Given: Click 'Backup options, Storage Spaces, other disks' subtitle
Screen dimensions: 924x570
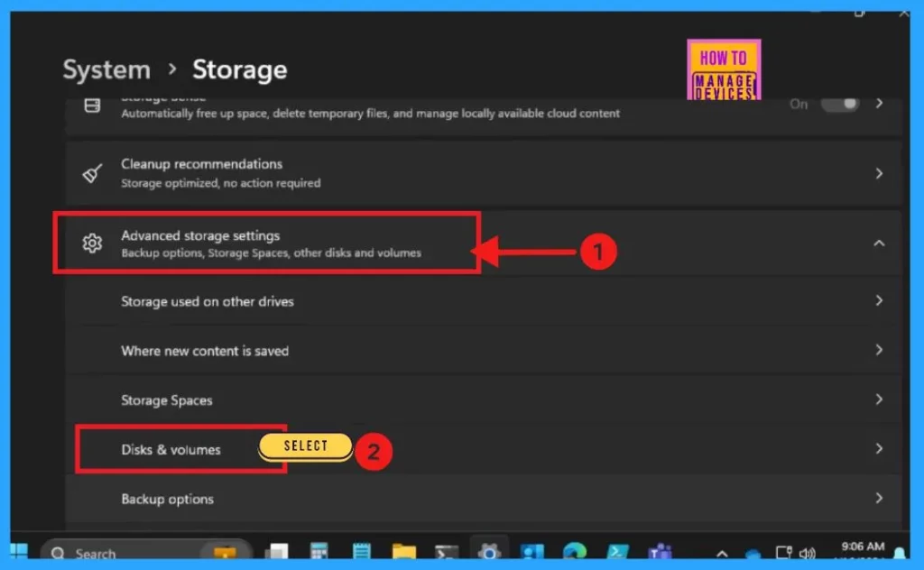Looking at the screenshot, I should pyautogui.click(x=271, y=253).
